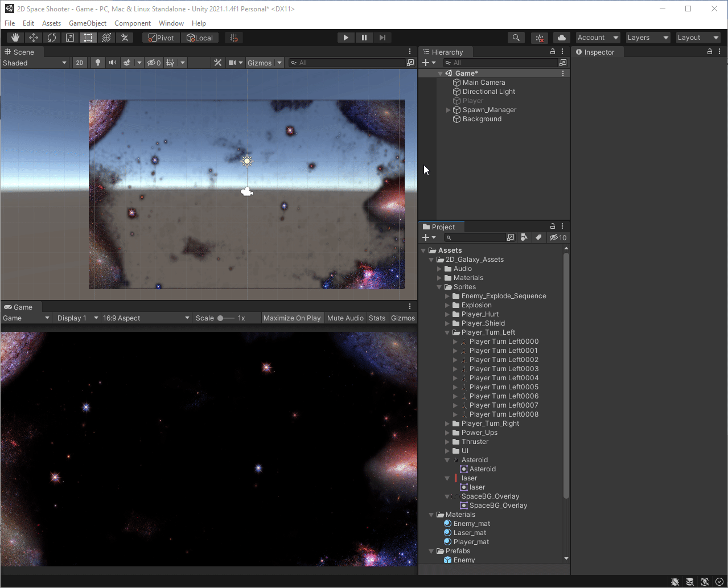Toggle scene audio speaker icon

point(113,63)
